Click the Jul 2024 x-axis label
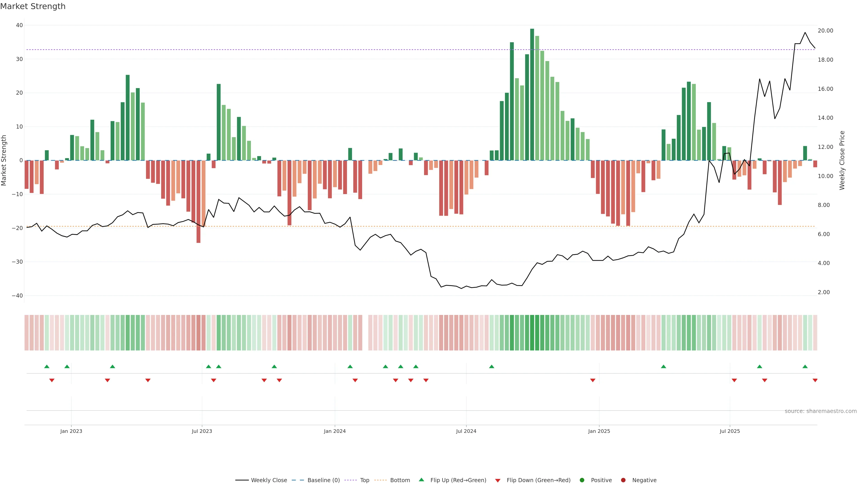Screen dimensions: 868x488 click(x=466, y=431)
